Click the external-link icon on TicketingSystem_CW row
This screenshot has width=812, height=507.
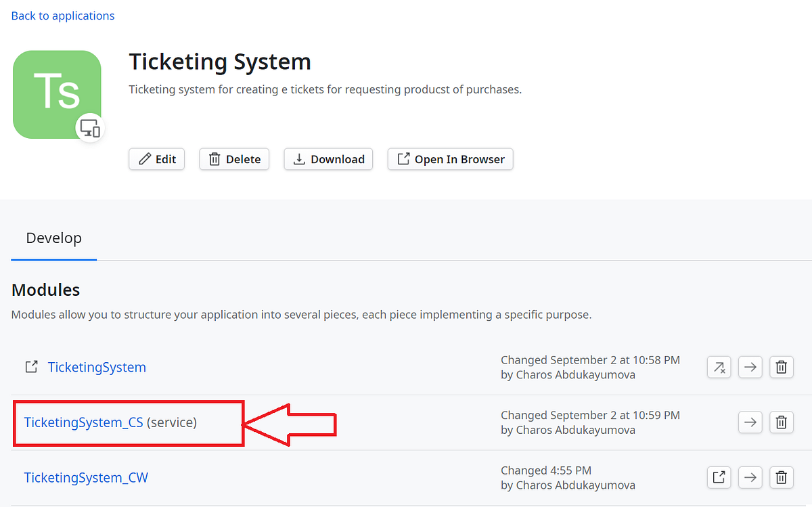[x=719, y=477]
